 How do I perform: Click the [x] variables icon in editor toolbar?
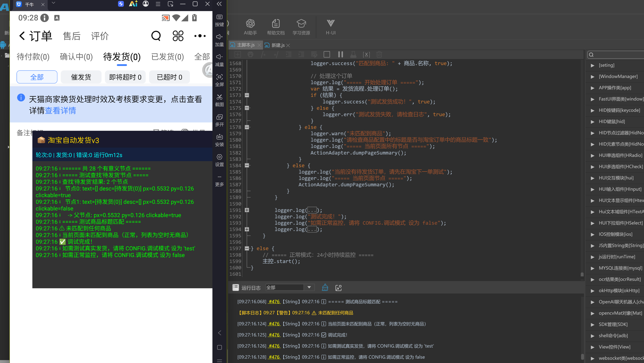[366, 55]
